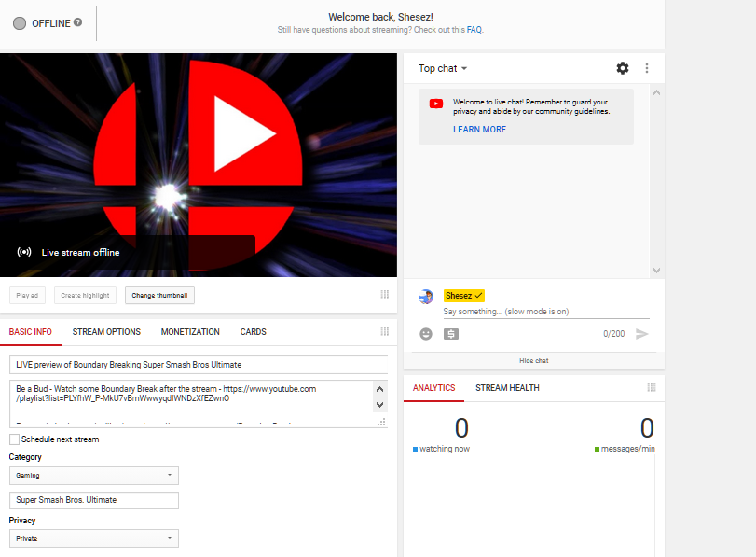Switch to the BASIC INFO tab
Image resolution: width=756 pixels, height=557 pixels.
click(31, 332)
